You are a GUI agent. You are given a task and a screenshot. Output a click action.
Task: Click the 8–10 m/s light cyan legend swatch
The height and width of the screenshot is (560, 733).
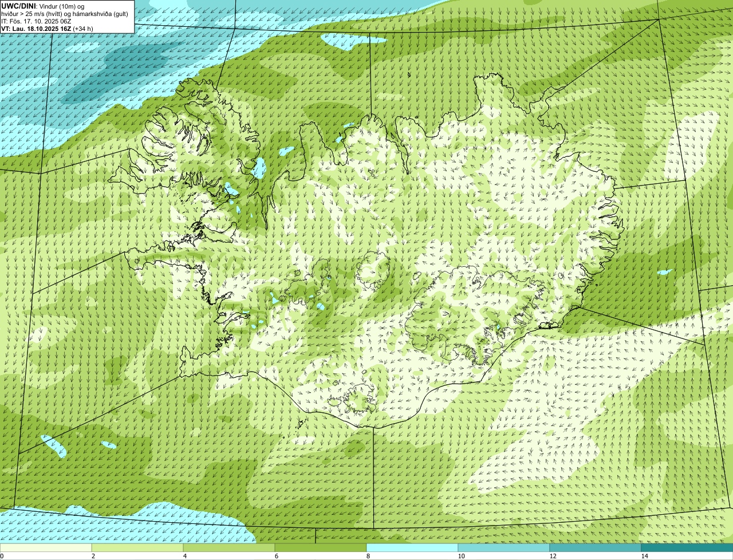pyautogui.click(x=412, y=548)
